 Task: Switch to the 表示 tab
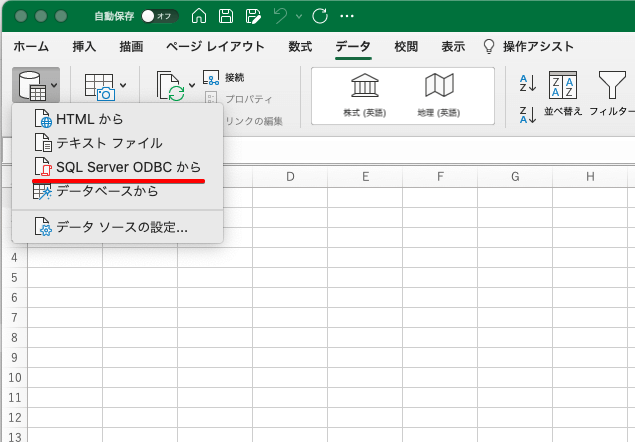[453, 47]
